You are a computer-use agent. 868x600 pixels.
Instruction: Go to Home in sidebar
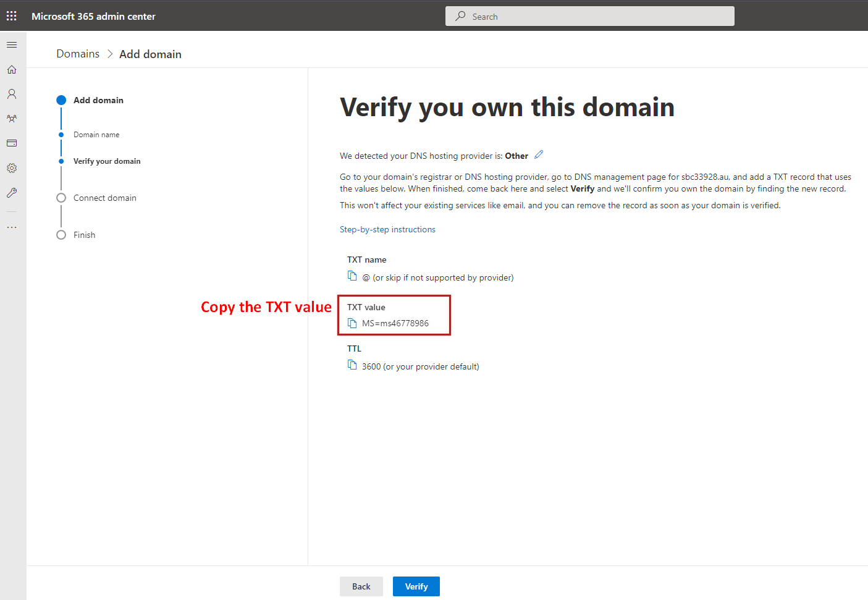tap(12, 70)
